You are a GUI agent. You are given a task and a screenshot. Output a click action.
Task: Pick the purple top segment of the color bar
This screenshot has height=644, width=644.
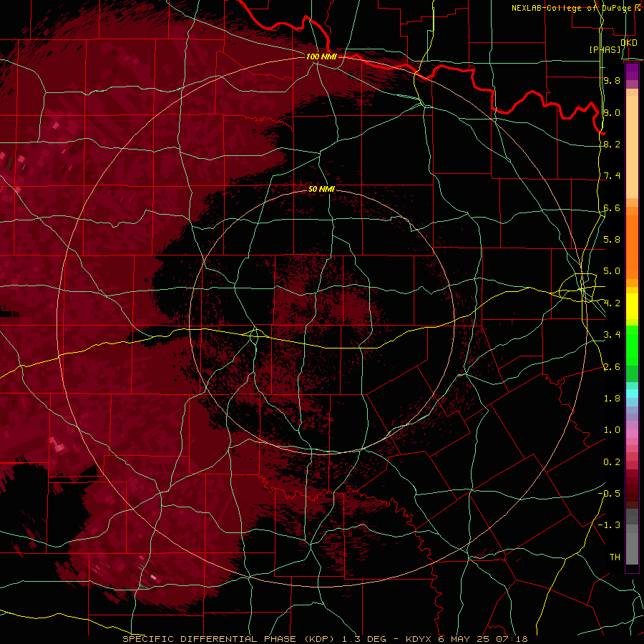(x=632, y=72)
